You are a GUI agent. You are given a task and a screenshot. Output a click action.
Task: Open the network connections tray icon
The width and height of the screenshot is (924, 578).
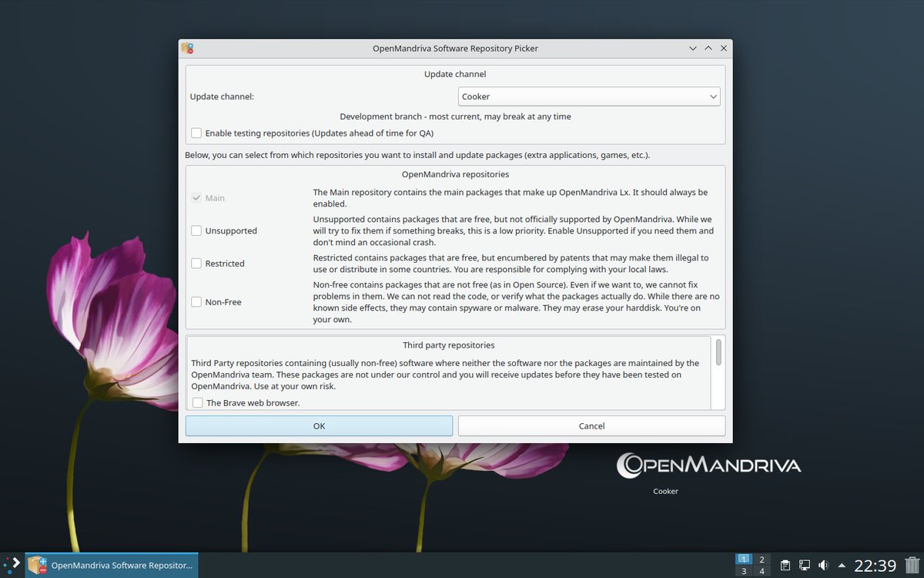804,566
